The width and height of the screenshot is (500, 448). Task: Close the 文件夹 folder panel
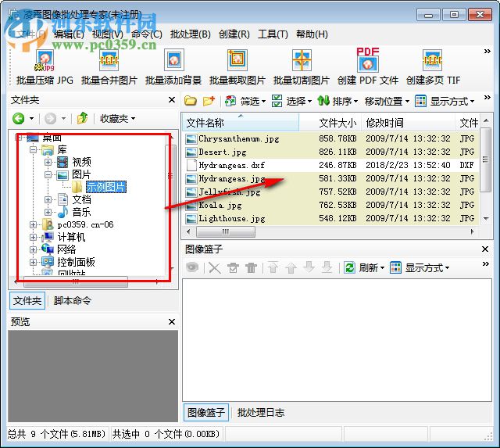tap(172, 100)
